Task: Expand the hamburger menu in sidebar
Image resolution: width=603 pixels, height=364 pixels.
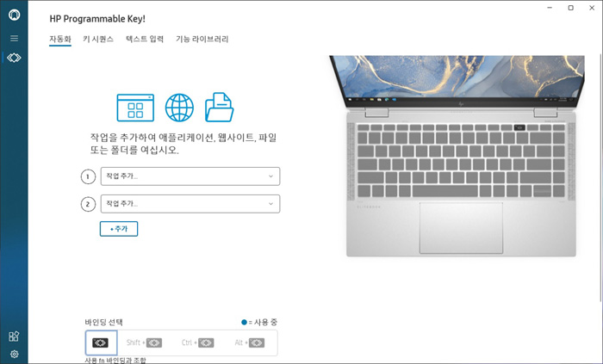Action: 15,38
